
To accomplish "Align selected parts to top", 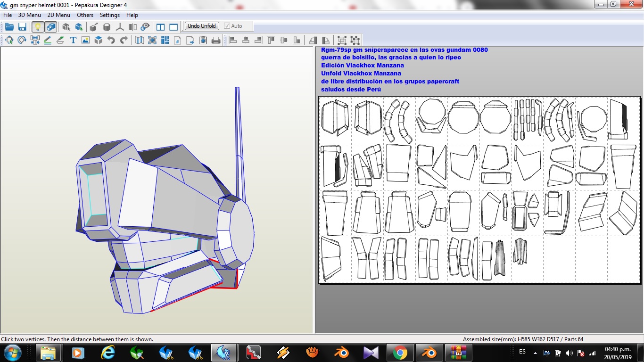I will 271,40.
